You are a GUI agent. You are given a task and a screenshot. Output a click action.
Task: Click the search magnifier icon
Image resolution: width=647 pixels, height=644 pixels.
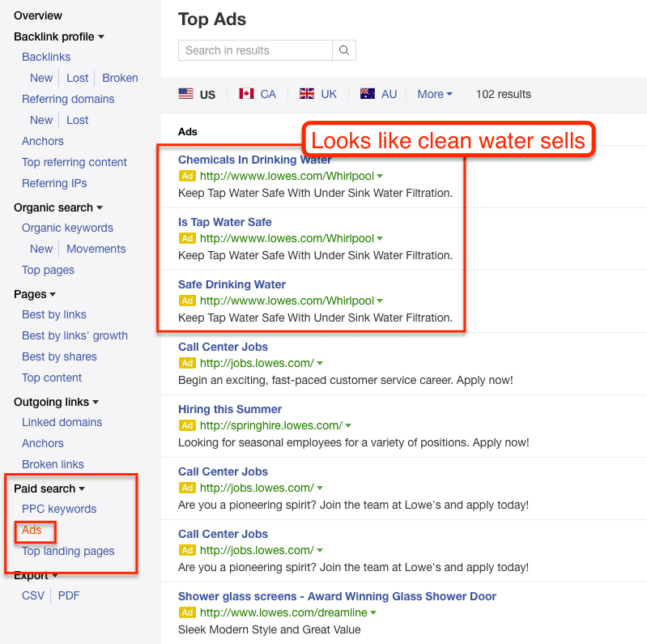point(344,50)
